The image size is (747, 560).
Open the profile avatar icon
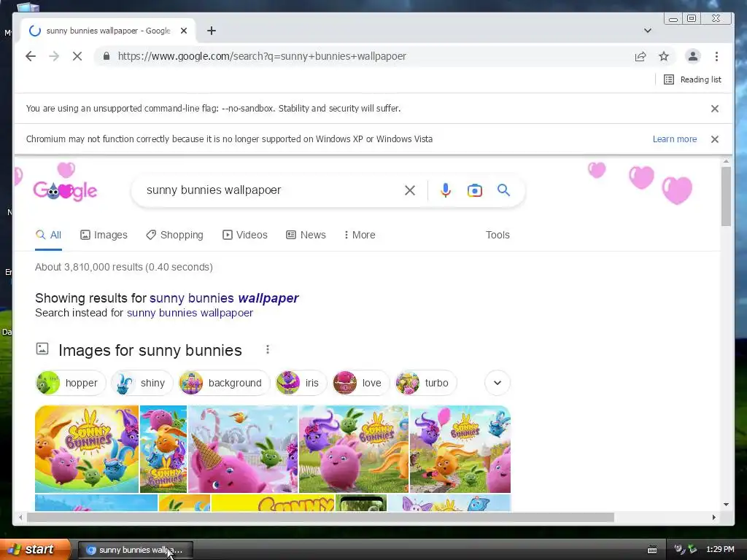(x=693, y=56)
